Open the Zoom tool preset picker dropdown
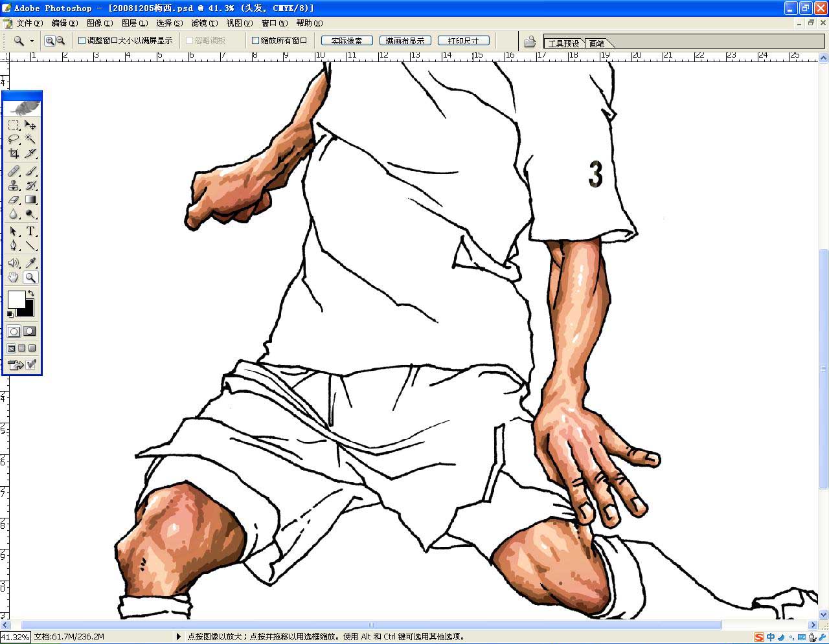 point(32,41)
